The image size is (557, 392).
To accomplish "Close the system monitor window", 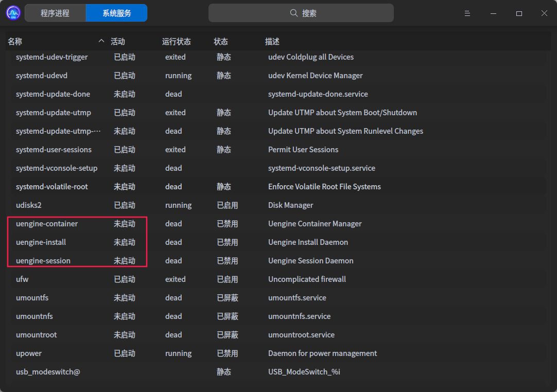I will (x=544, y=13).
